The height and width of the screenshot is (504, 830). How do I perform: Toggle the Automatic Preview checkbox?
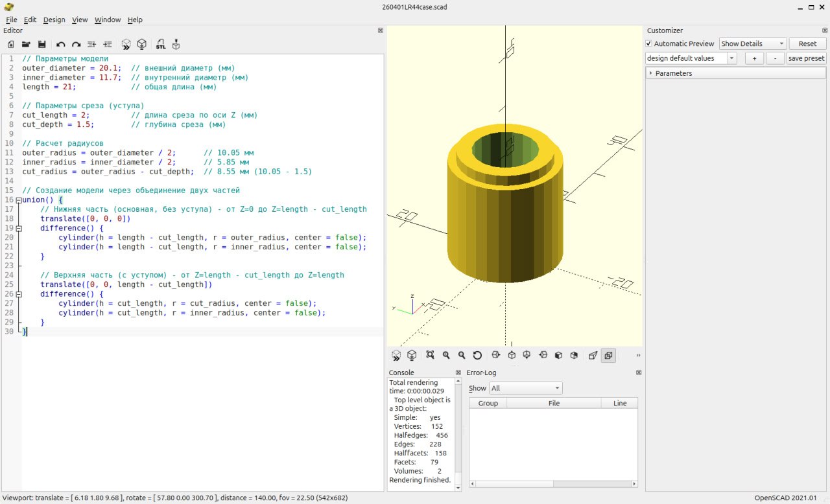coord(649,43)
